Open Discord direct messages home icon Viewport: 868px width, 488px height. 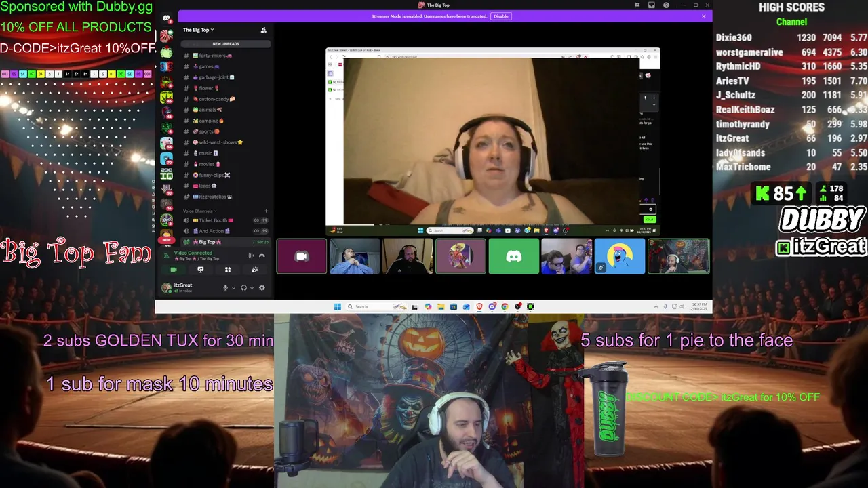pyautogui.click(x=167, y=18)
